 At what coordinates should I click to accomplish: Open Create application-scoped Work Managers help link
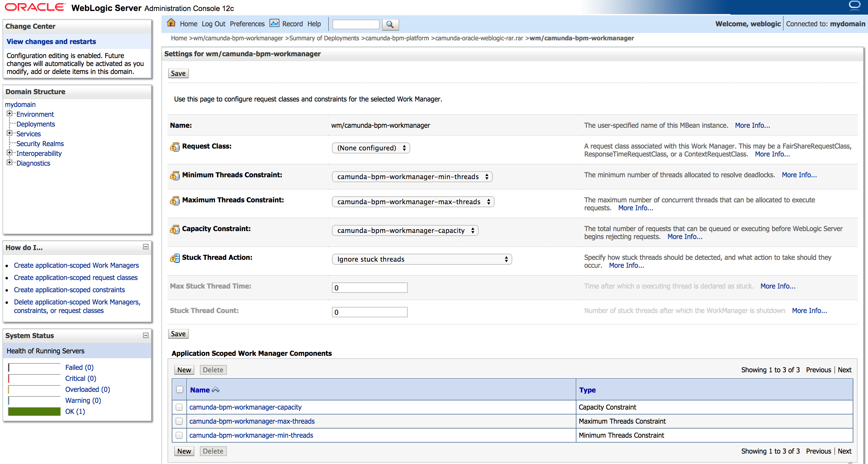coord(76,266)
